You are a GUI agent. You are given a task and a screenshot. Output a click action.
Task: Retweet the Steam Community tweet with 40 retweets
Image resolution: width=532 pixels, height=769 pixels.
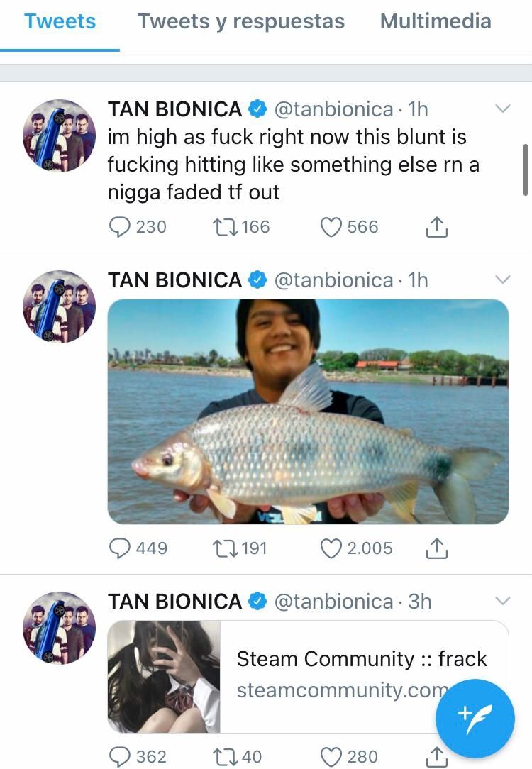(x=224, y=756)
